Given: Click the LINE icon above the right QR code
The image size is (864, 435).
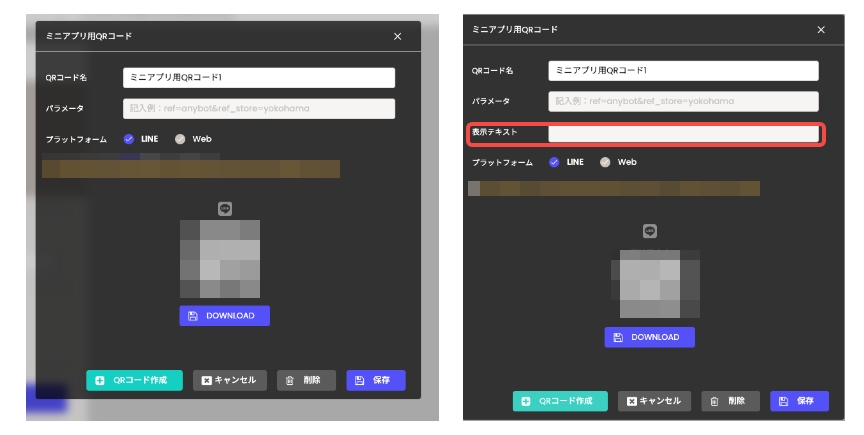Looking at the screenshot, I should click(650, 231).
